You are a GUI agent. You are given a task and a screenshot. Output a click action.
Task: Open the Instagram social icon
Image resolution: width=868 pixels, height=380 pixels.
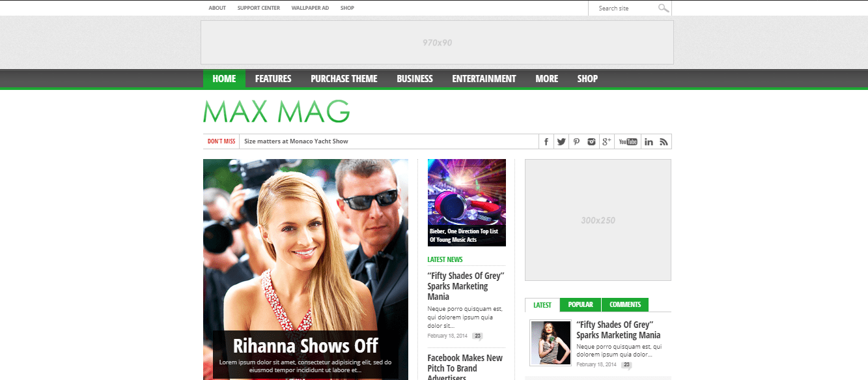click(591, 141)
